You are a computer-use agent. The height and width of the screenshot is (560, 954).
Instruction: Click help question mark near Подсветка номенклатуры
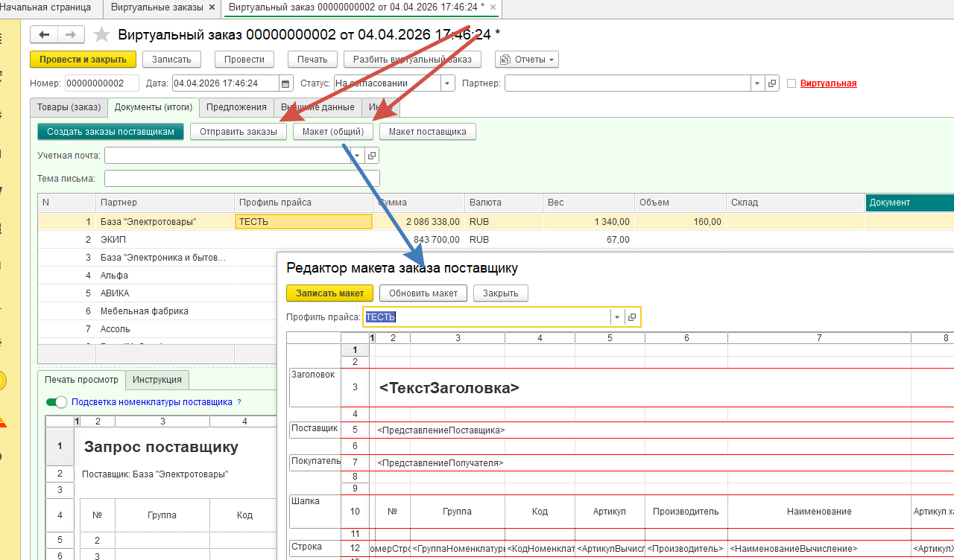tap(239, 402)
